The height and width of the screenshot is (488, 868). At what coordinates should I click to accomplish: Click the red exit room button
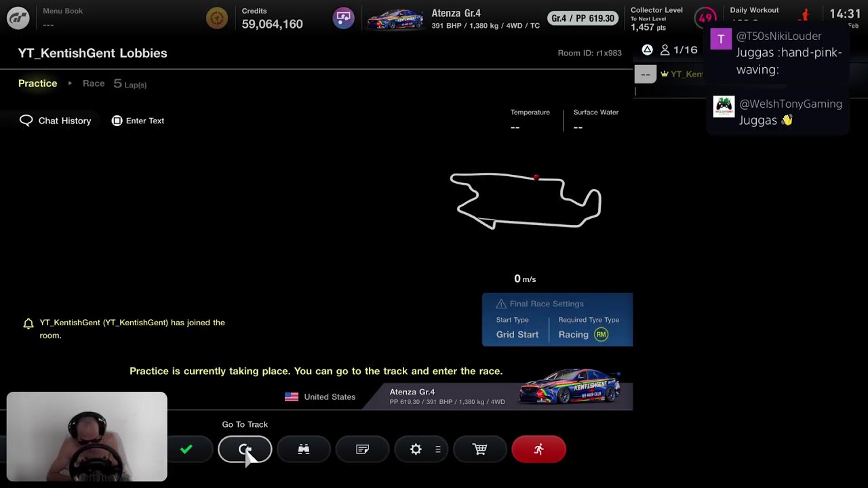539,449
